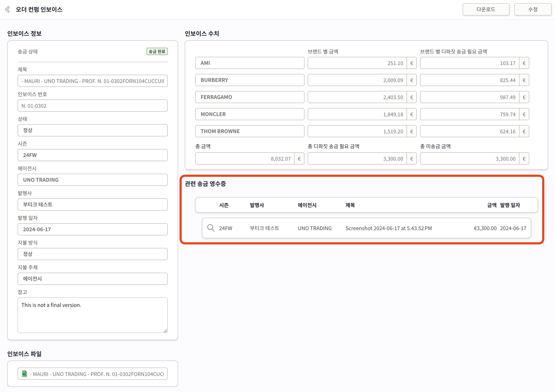
Task: Click the 송금 완료 status badge
Action: click(157, 51)
